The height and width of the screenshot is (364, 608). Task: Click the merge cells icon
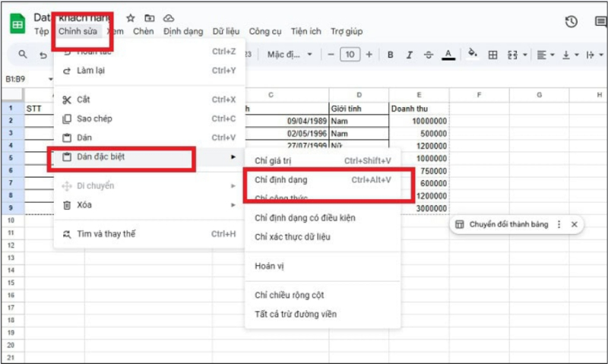click(512, 55)
